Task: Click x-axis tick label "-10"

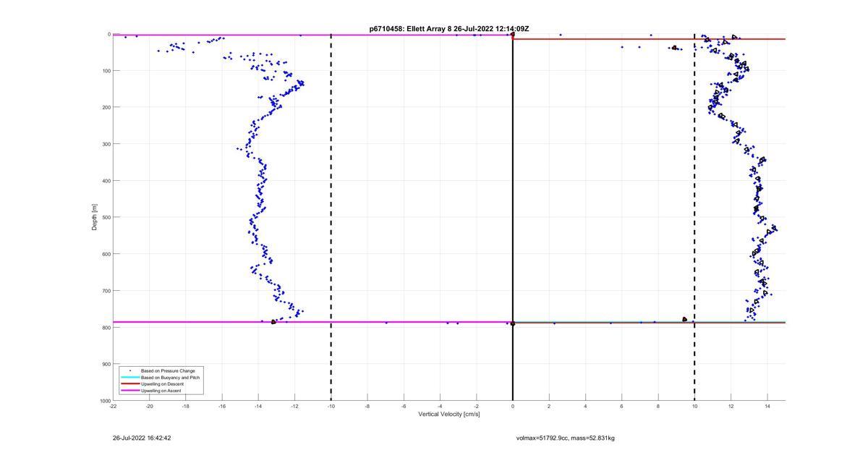Action: click(331, 406)
